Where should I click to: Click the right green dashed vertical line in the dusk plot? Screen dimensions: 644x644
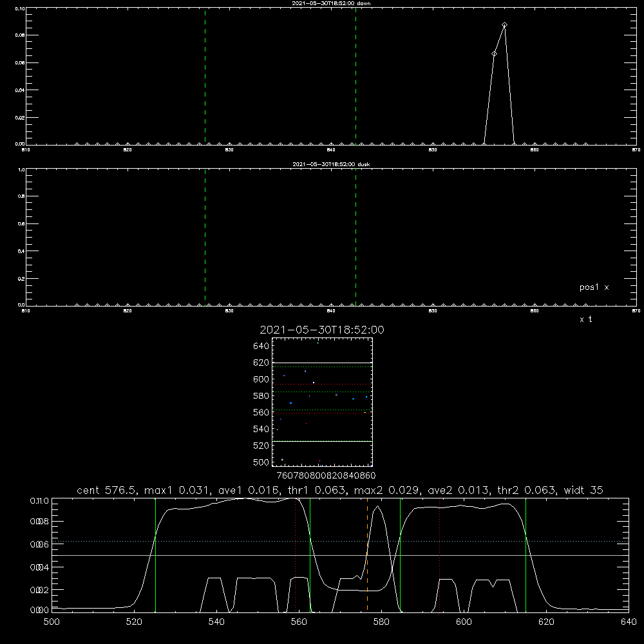[x=355, y=237]
